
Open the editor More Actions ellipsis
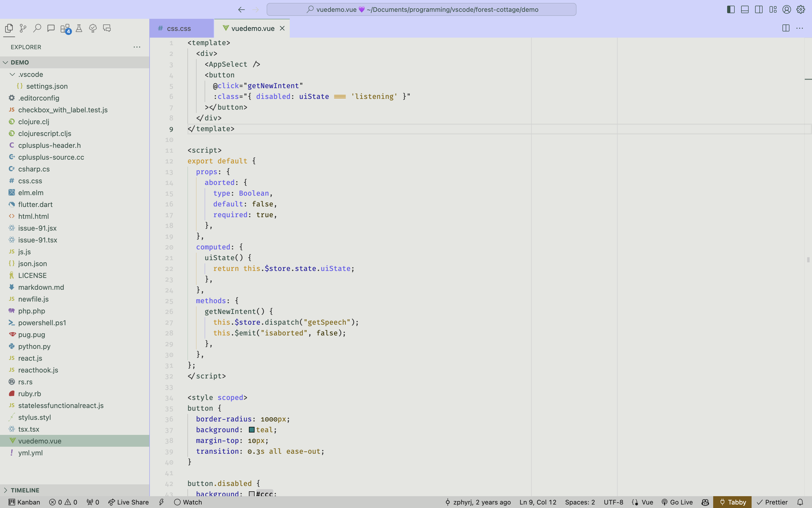click(x=800, y=28)
